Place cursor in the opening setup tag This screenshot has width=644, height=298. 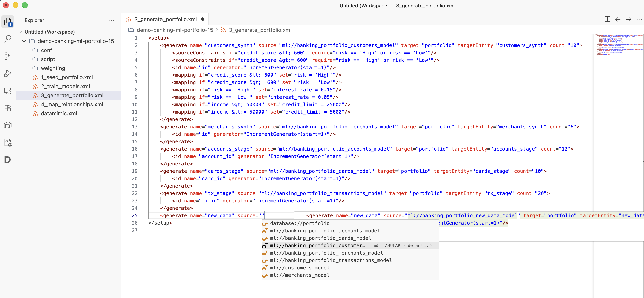(158, 38)
